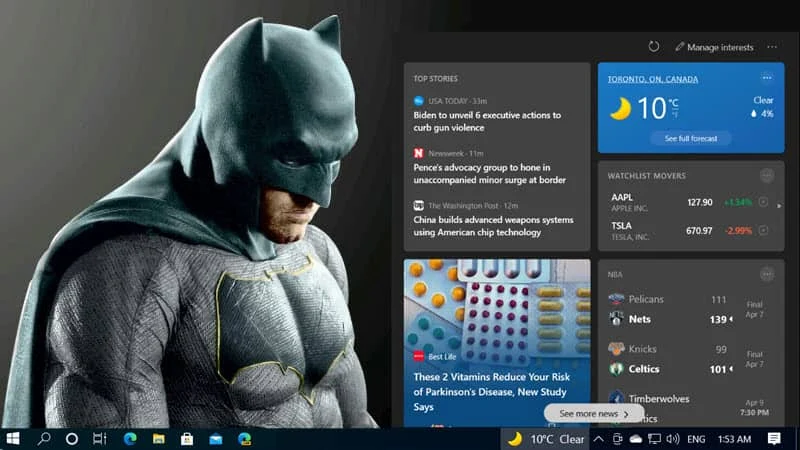Refresh the news feed

click(653, 46)
